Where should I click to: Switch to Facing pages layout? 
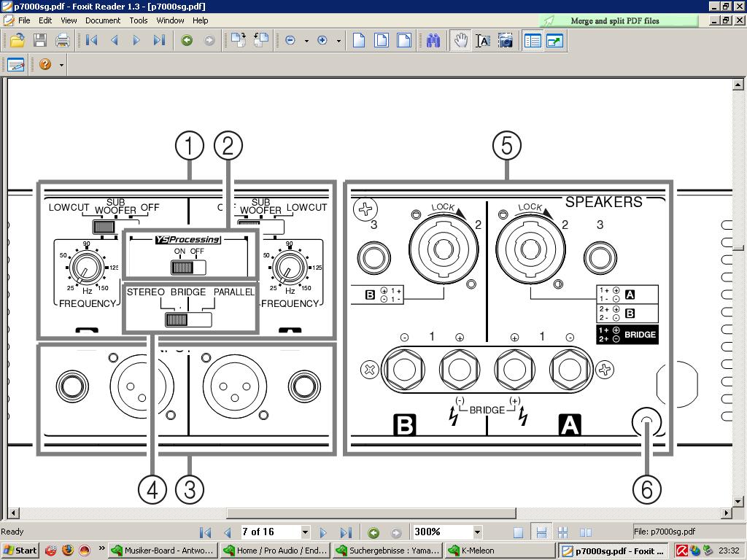[x=586, y=532]
